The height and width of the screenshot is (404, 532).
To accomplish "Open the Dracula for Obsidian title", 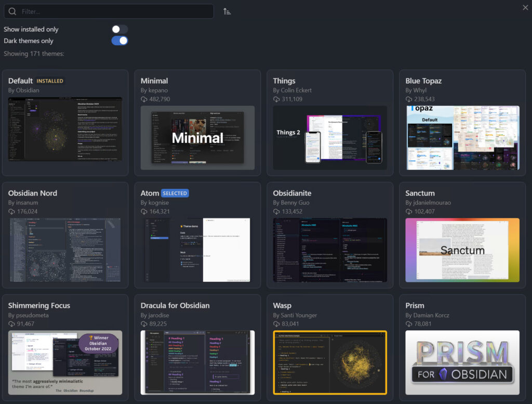I will [175, 305].
